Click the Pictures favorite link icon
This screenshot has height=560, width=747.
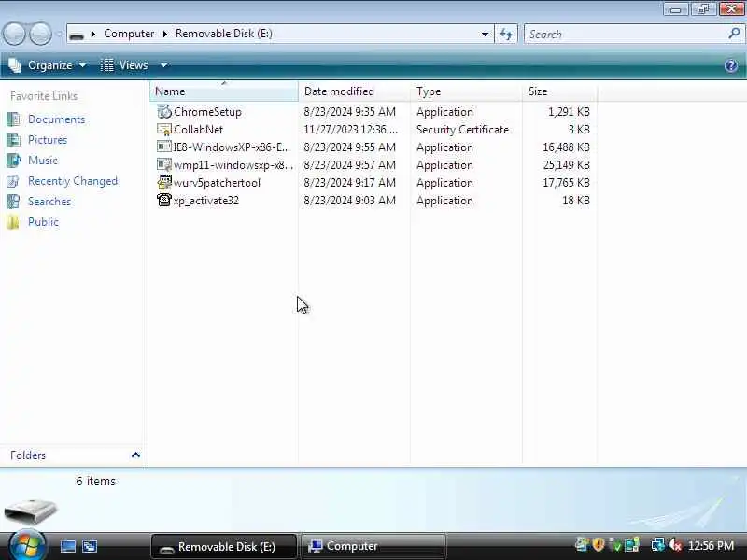tap(13, 139)
